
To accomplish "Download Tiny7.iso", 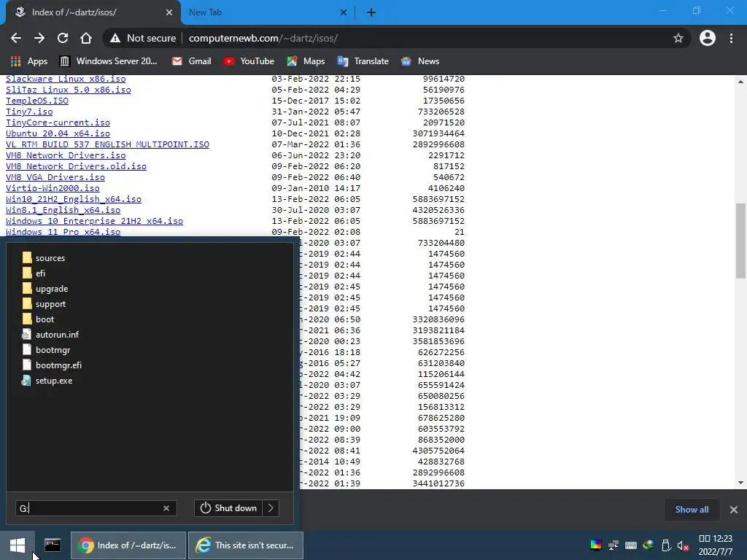I will pos(29,112).
